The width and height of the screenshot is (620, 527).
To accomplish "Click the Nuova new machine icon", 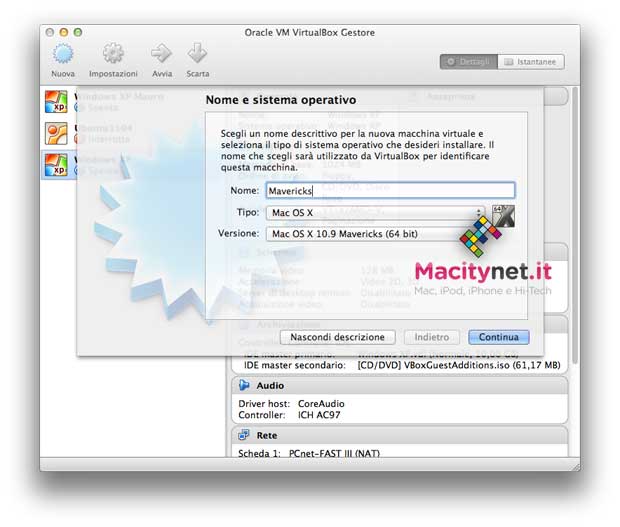I will click(x=63, y=53).
